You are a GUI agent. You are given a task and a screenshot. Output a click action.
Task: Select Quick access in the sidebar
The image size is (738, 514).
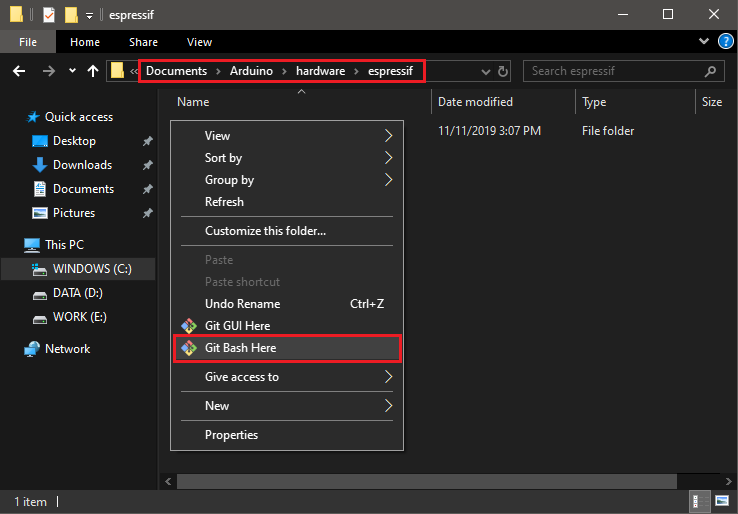click(79, 117)
